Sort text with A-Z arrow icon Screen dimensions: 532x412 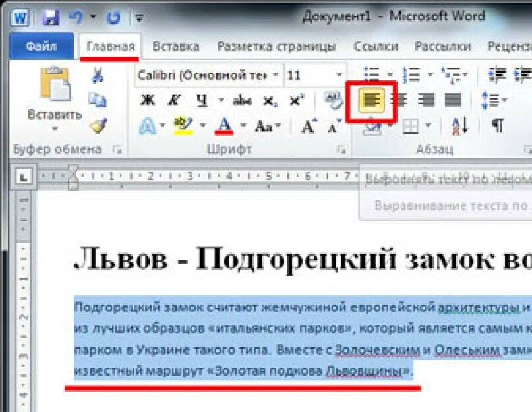click(x=459, y=126)
